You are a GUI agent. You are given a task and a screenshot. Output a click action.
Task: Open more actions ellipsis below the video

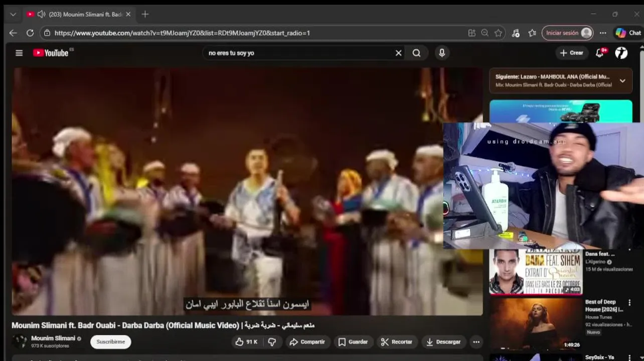476,342
